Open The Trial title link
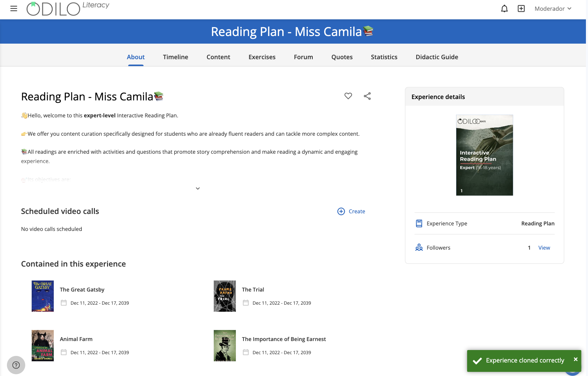The height and width of the screenshot is (376, 588). [x=253, y=289]
